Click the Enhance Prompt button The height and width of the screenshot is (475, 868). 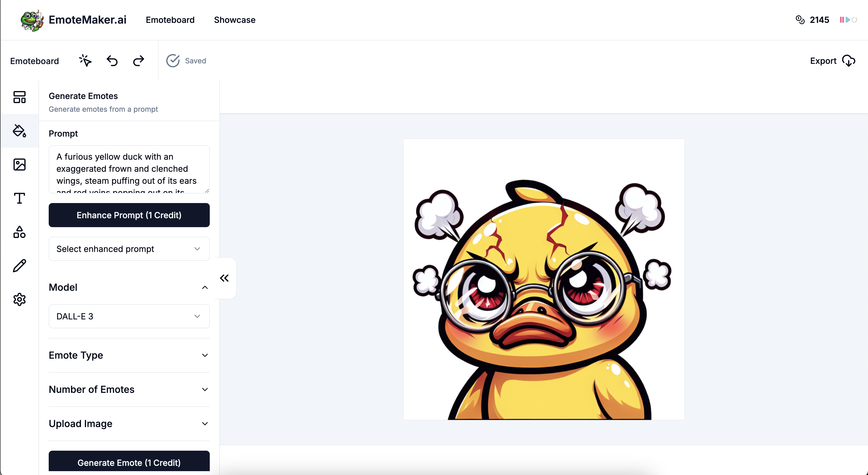pos(129,215)
